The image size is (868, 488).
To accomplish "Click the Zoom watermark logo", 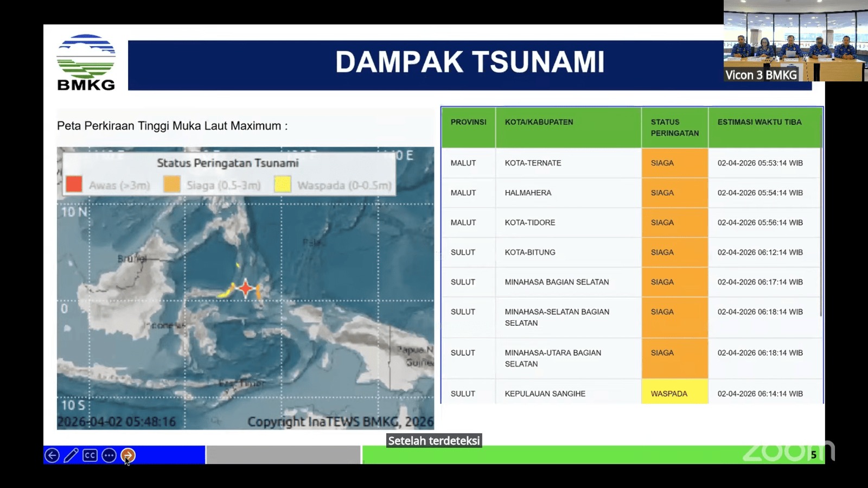I will (x=787, y=452).
